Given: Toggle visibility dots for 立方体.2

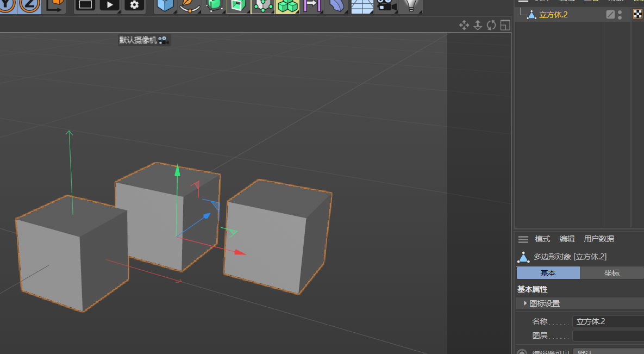Looking at the screenshot, I should [x=620, y=15].
